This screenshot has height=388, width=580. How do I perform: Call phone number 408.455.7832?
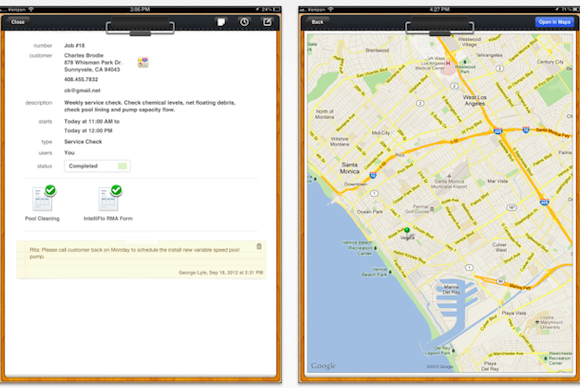[x=81, y=80]
